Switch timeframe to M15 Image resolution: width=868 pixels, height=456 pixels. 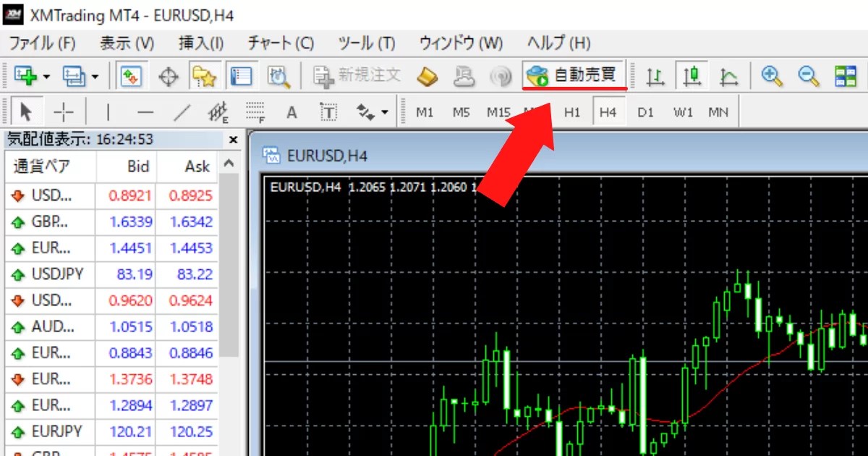coord(498,112)
